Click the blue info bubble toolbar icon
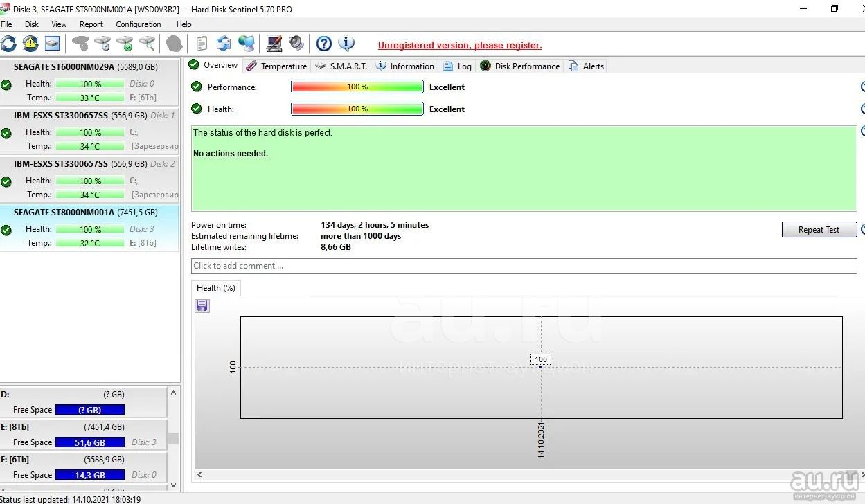 coord(346,44)
